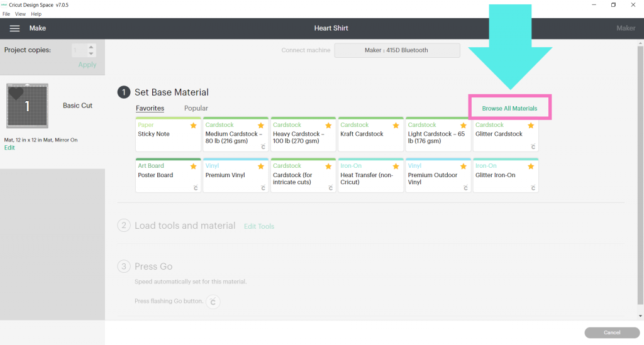The image size is (644, 345).
Task: Click Cricut logo on Glitter Cardstock card
Action: [x=533, y=147]
